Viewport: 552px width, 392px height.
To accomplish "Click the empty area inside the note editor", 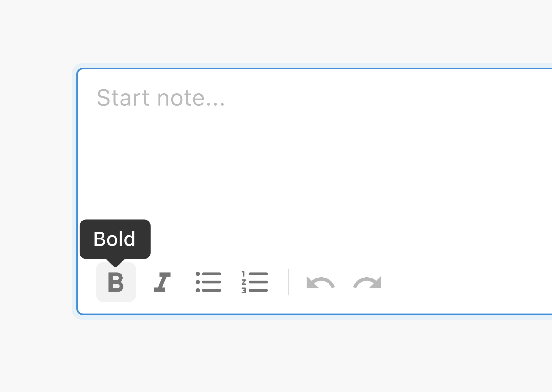I will click(338, 169).
